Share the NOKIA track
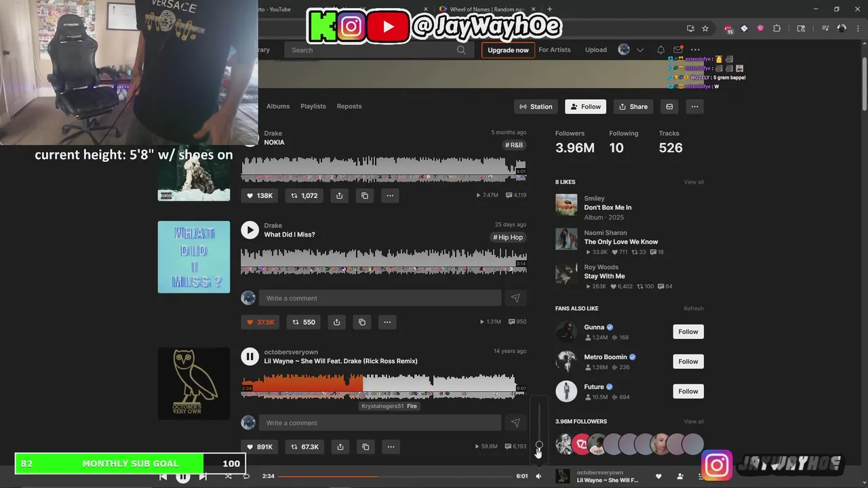Screen dimensions: 868x488 pyautogui.click(x=339, y=195)
